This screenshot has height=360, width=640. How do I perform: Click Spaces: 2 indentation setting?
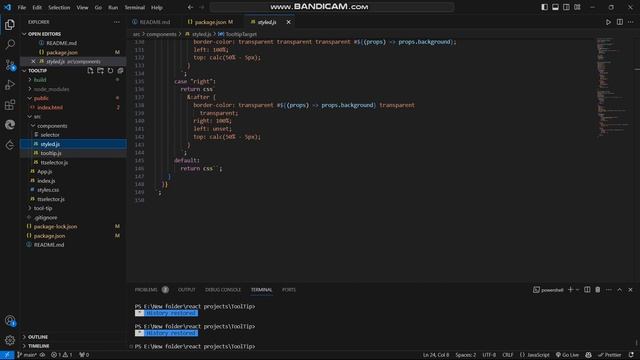click(466, 355)
